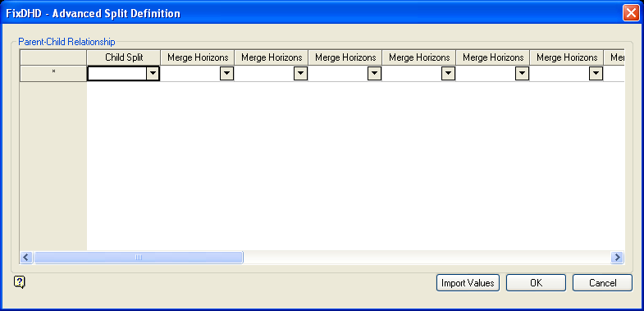Viewport: 644px width, 311px height.
Task: Click the horizontal scrollbar thumb
Action: pos(139,258)
